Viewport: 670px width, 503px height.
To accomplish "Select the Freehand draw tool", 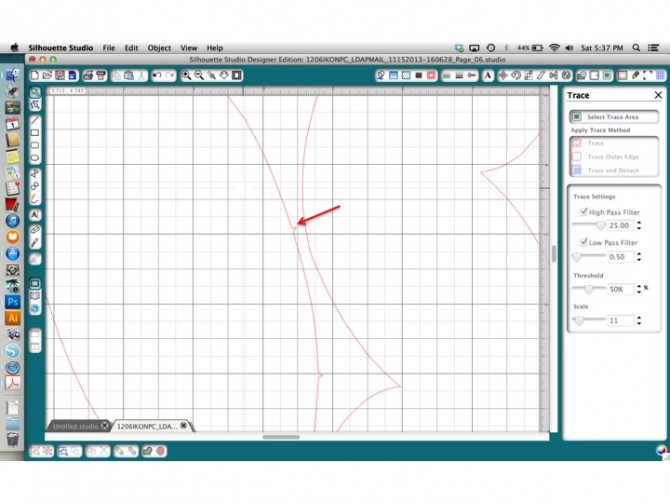I will point(35,198).
